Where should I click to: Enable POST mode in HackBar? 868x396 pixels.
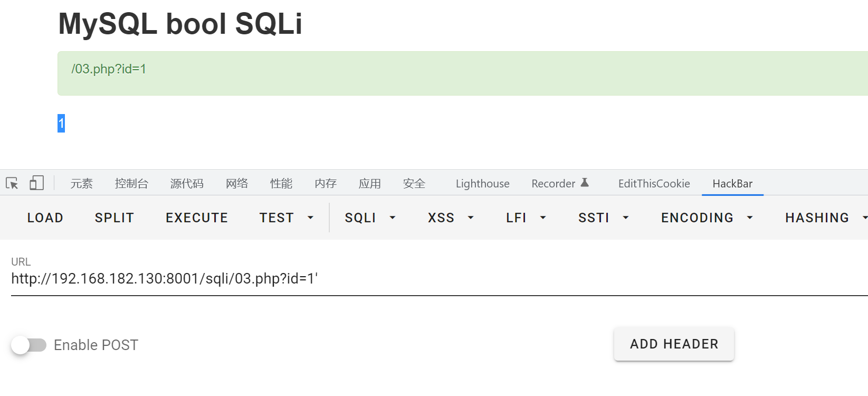coord(29,345)
